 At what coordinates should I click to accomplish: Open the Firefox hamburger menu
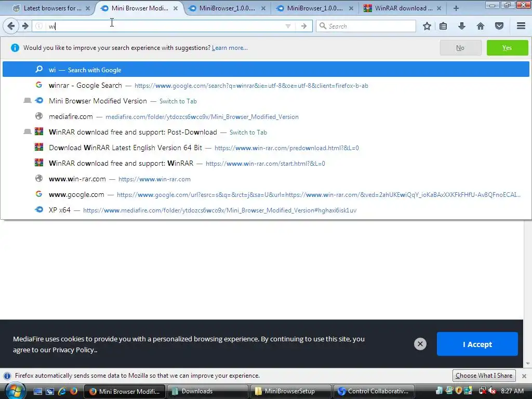521,26
